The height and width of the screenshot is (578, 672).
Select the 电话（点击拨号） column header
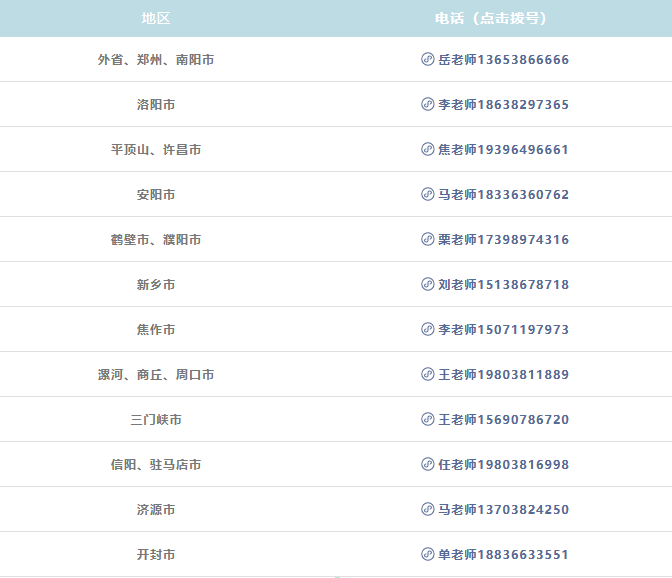pos(491,18)
